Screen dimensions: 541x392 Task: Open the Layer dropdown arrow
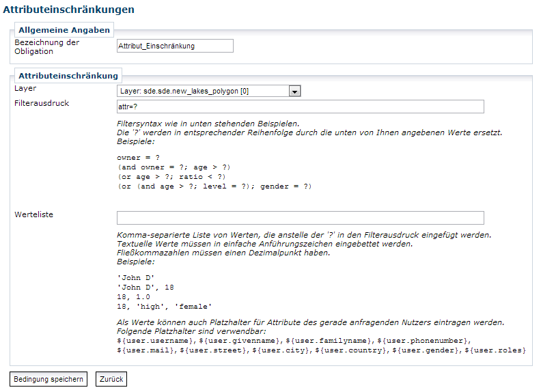(294, 92)
